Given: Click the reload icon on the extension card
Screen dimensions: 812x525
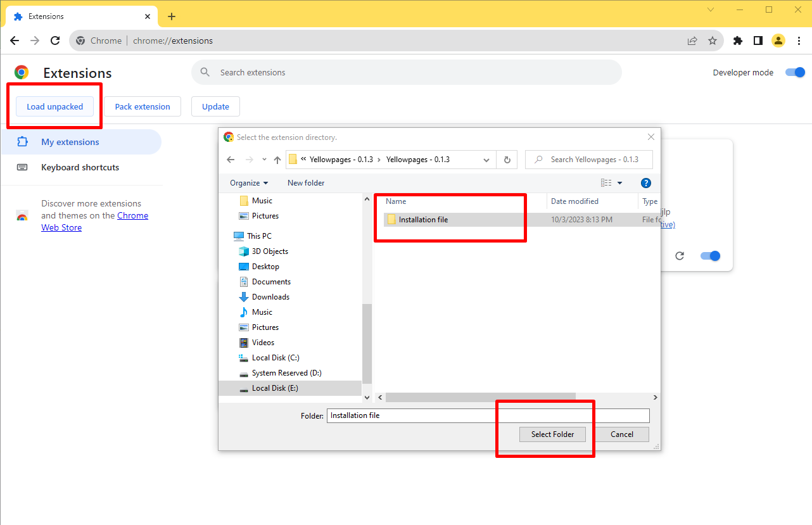Looking at the screenshot, I should [680, 256].
